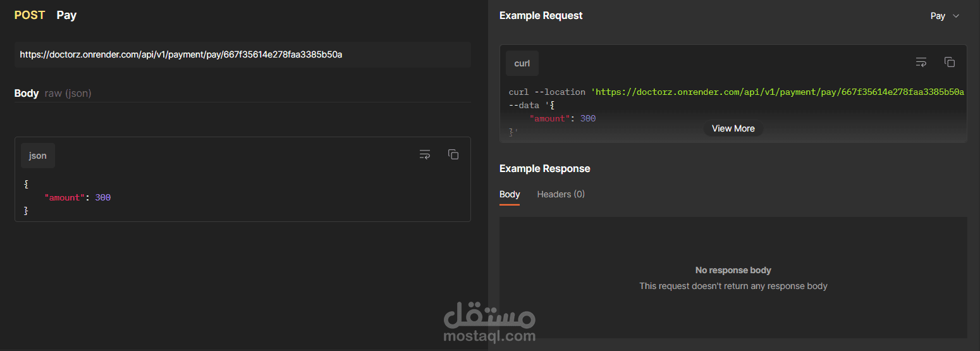980x351 pixels.
Task: Switch to the Body response tab
Action: tap(510, 194)
